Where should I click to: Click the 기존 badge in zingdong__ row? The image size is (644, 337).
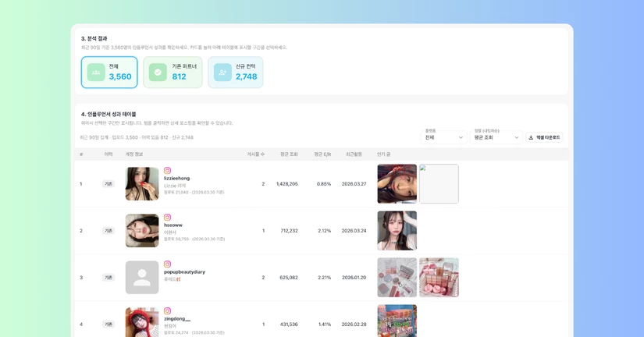pos(109,325)
